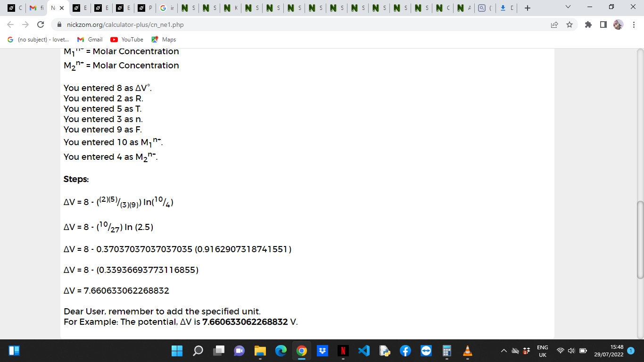The image size is (644, 362).
Task: Switch to the tab labeled K
Action: coord(230,8)
